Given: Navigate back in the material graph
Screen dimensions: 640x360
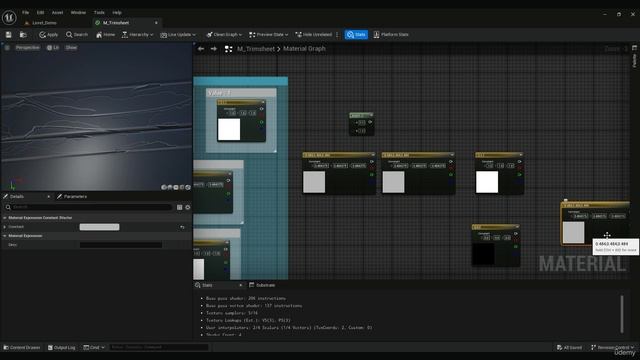Looking at the screenshot, I should (x=201, y=49).
